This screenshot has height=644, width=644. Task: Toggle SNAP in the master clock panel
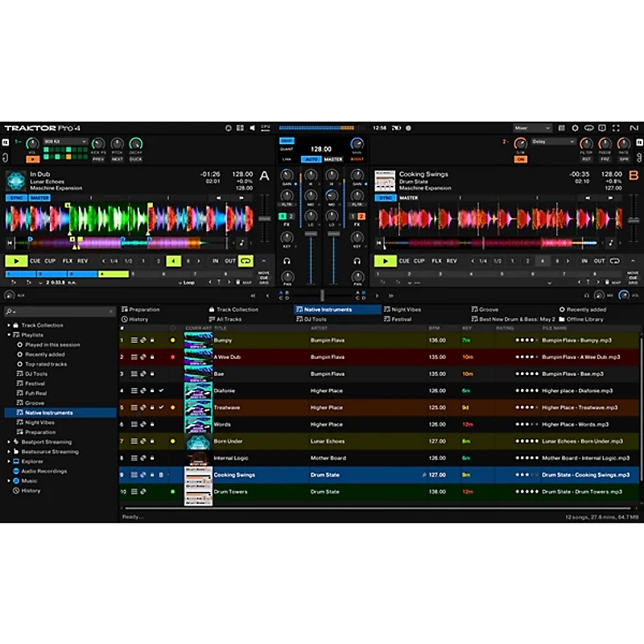[x=287, y=140]
